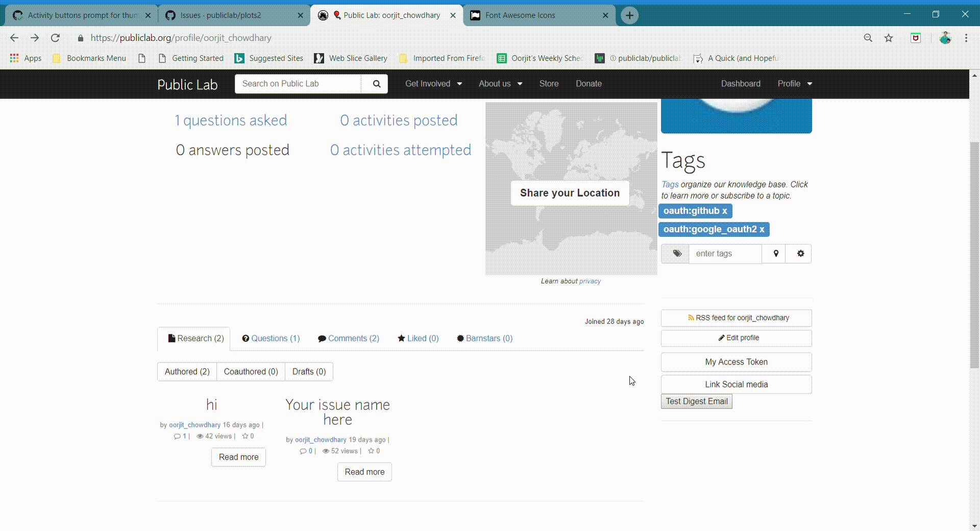
Task: Reload the page with the refresh icon
Action: [x=55, y=38]
